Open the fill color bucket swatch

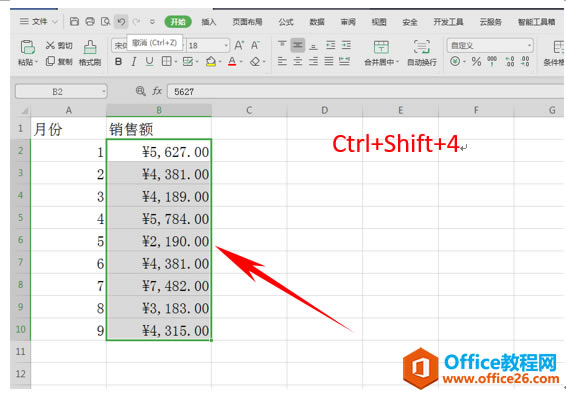pos(211,62)
